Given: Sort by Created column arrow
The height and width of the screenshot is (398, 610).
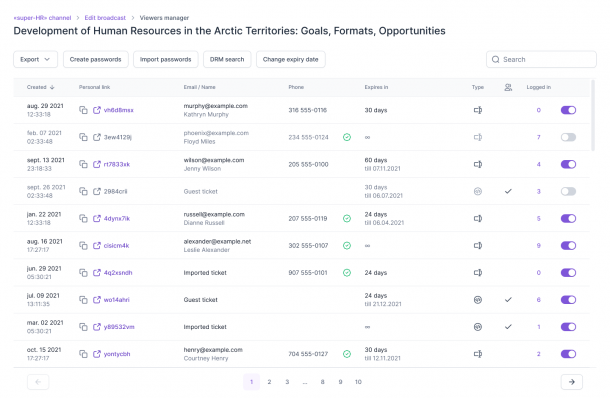Looking at the screenshot, I should 52,87.
